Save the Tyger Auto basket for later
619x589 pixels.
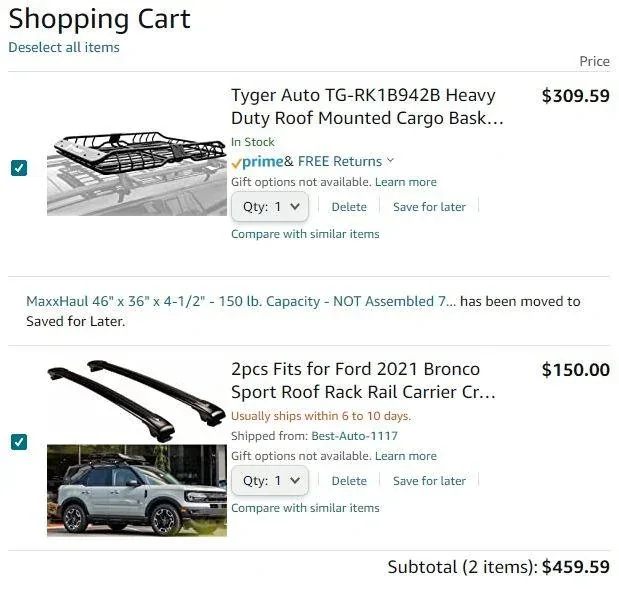[429, 207]
